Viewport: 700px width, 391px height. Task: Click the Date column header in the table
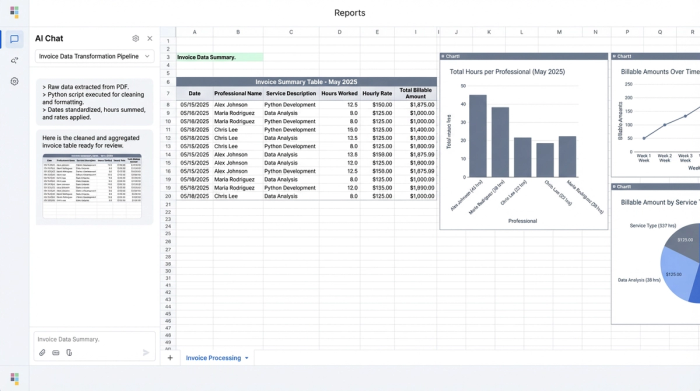pos(195,93)
